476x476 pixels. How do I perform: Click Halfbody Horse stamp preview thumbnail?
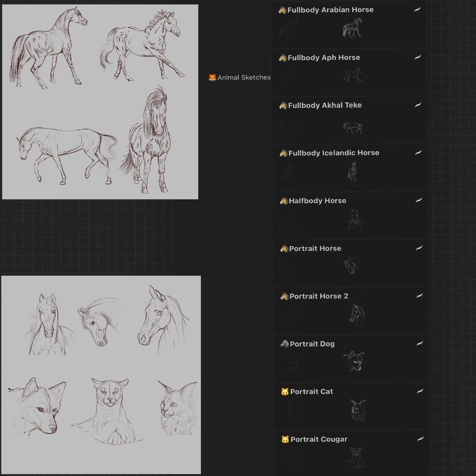click(x=355, y=219)
